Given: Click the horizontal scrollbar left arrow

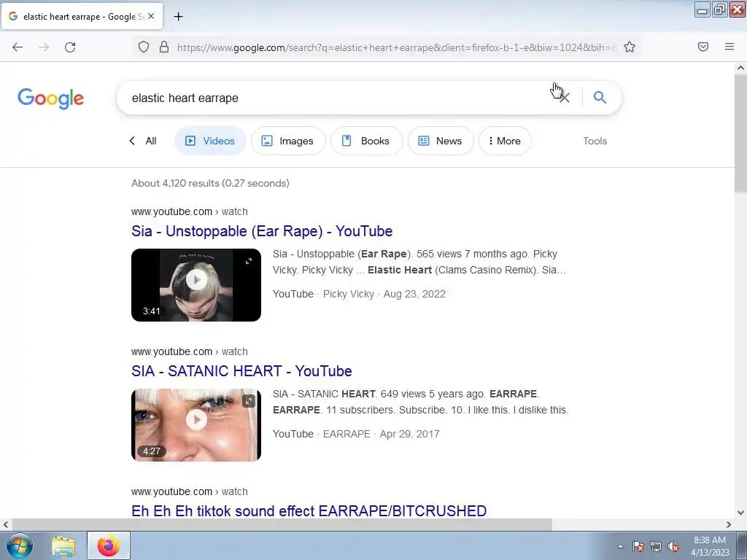Looking at the screenshot, I should tap(6, 524).
